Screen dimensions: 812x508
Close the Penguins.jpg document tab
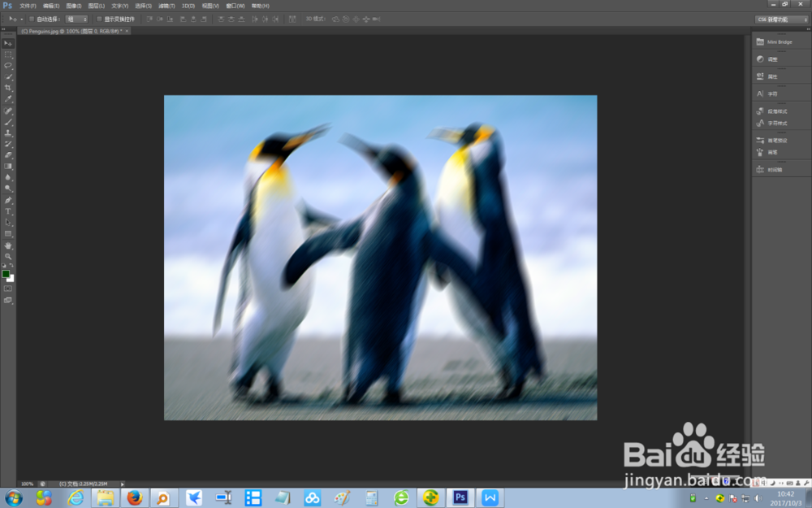[127, 31]
